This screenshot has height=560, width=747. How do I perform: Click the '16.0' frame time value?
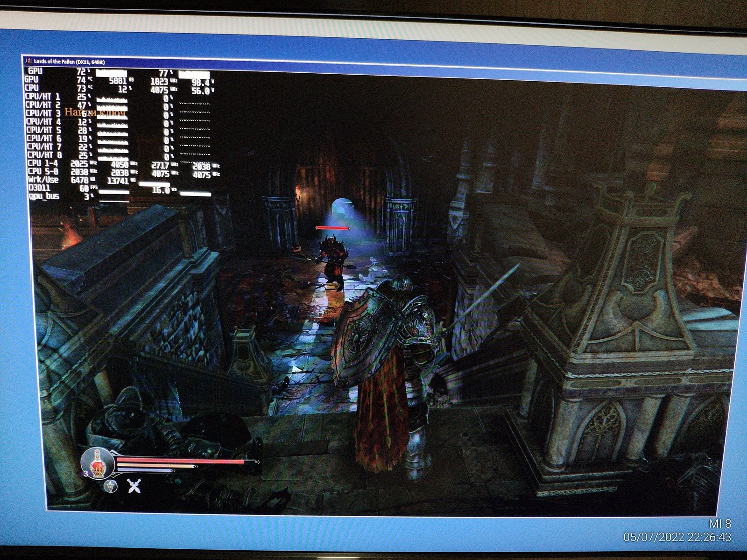[x=161, y=190]
